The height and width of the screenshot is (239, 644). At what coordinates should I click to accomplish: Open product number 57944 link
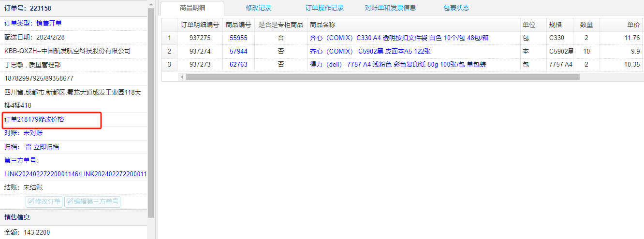(238, 51)
